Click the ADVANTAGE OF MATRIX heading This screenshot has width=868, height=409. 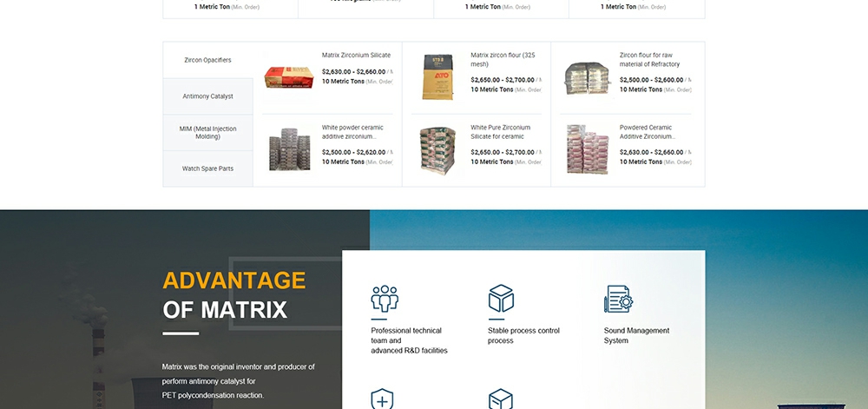pyautogui.click(x=234, y=295)
